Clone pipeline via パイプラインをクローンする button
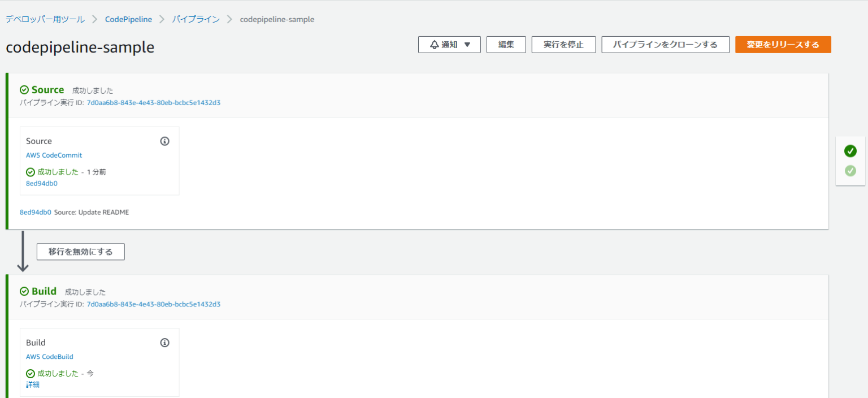 point(665,45)
